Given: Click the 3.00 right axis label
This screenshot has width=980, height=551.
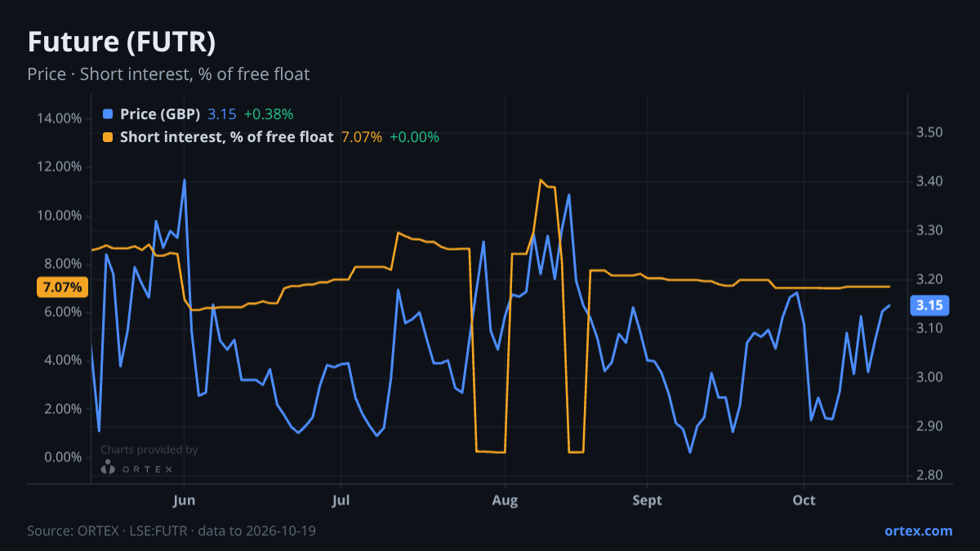Looking at the screenshot, I should pyautogui.click(x=930, y=377).
